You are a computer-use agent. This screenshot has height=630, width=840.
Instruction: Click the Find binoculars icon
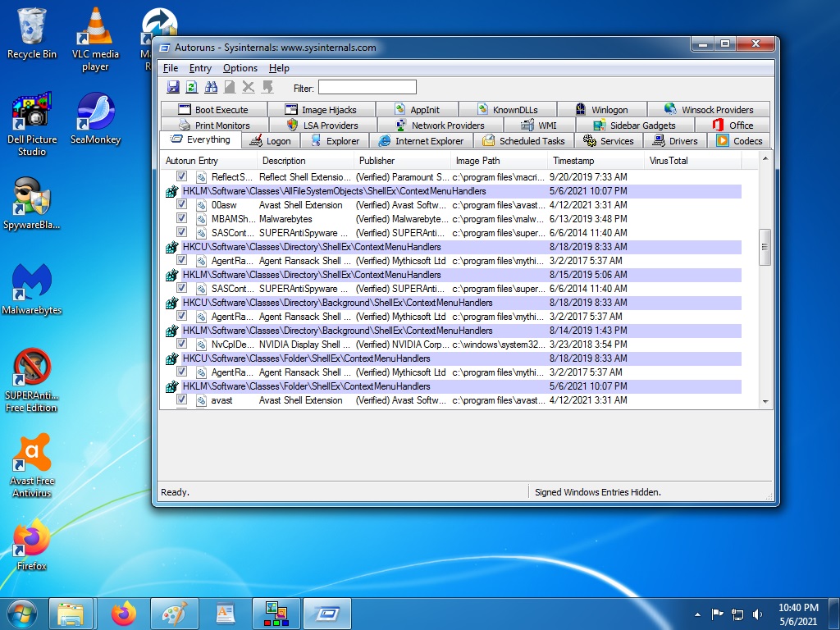[x=211, y=87]
